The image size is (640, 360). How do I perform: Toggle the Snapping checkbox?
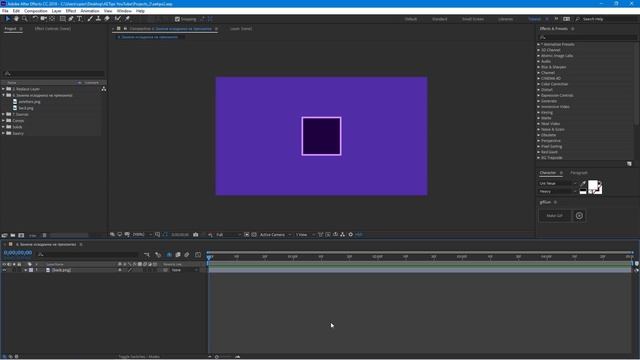point(177,19)
